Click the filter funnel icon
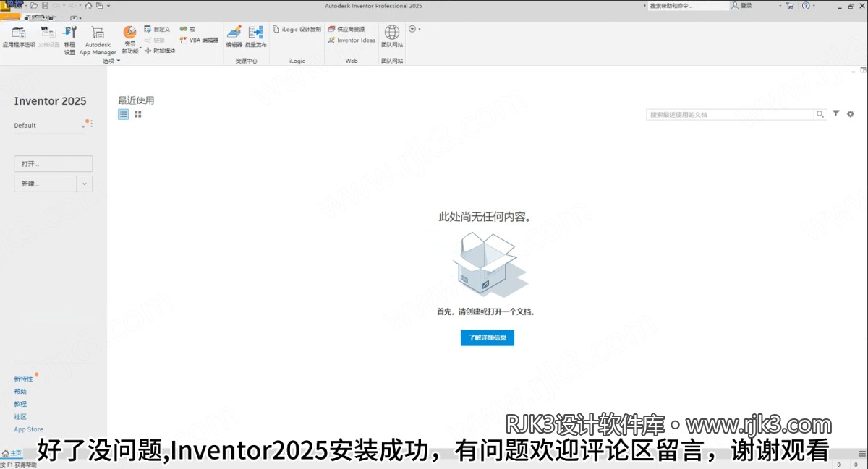 click(x=836, y=113)
